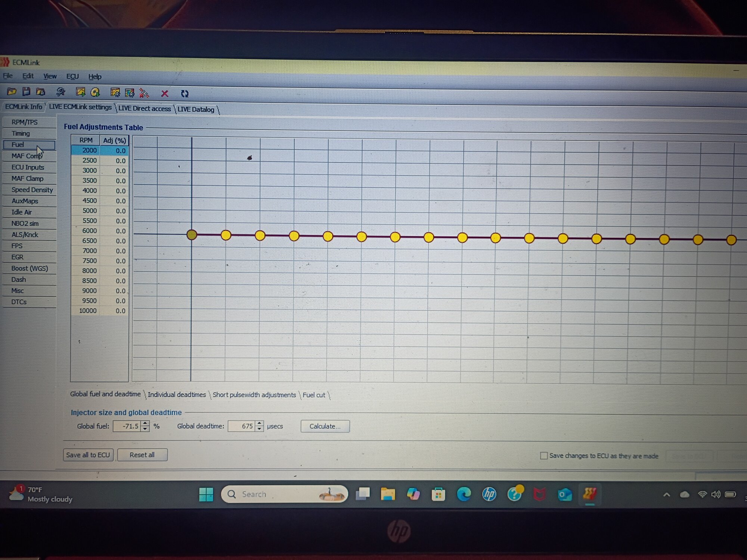Open the Fuel cut sub-tab
Image resolution: width=747 pixels, height=560 pixels.
coord(314,395)
